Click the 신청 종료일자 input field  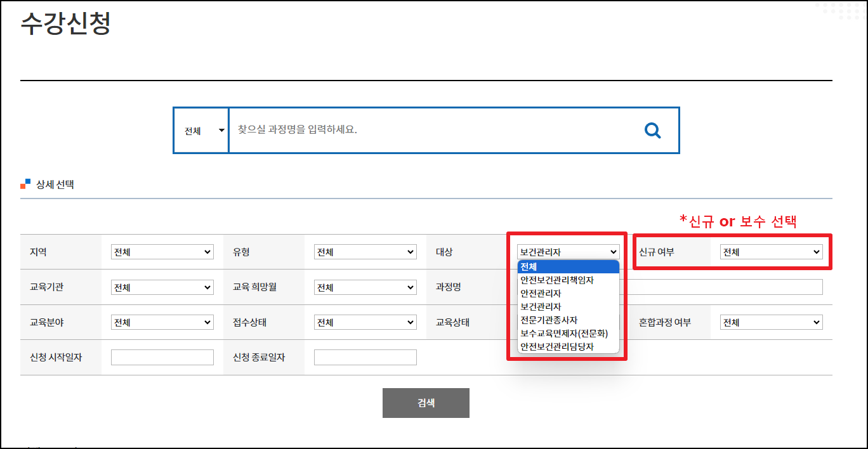[365, 358]
